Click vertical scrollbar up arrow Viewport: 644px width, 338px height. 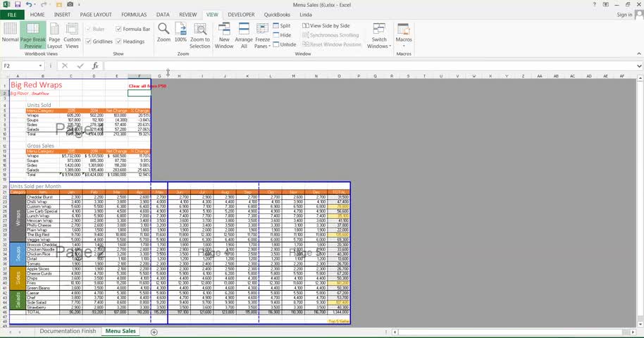(x=640, y=78)
